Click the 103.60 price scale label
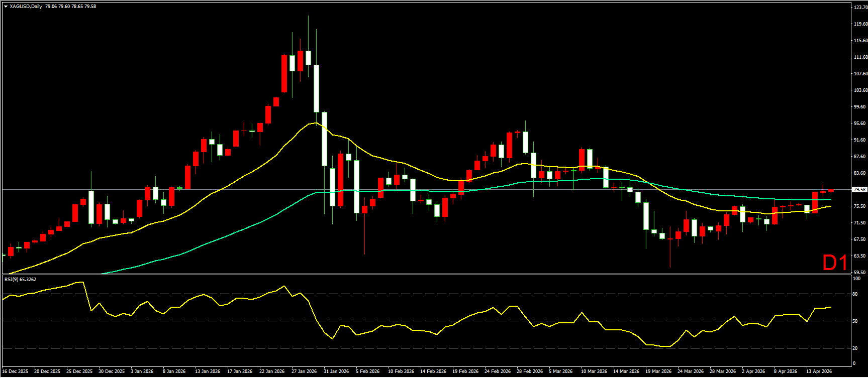The width and height of the screenshot is (868, 378). [860, 90]
